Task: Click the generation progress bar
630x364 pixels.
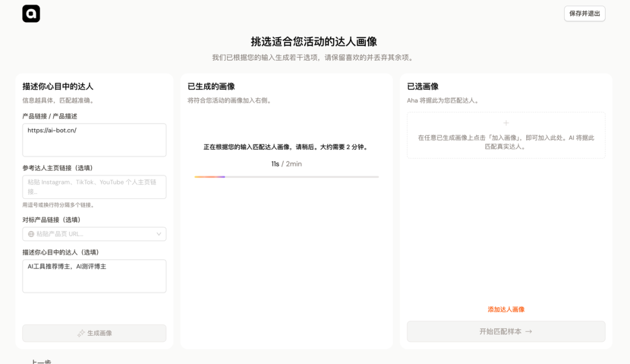Action: point(286,177)
